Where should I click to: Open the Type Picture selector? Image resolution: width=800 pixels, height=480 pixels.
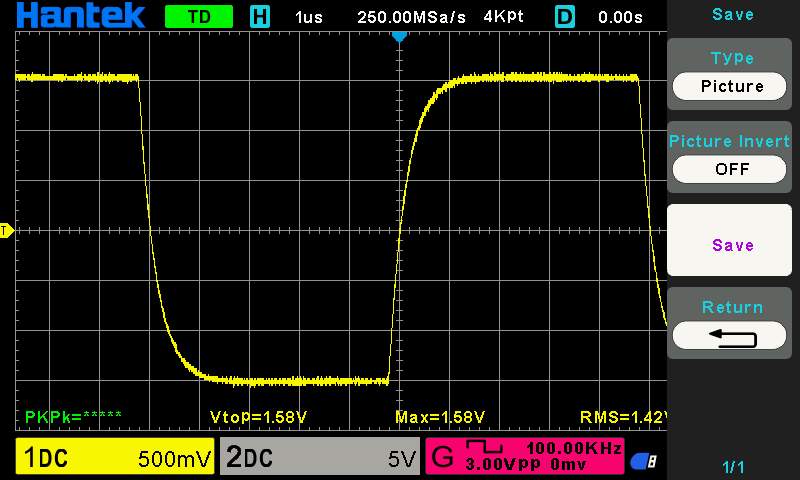(x=730, y=86)
